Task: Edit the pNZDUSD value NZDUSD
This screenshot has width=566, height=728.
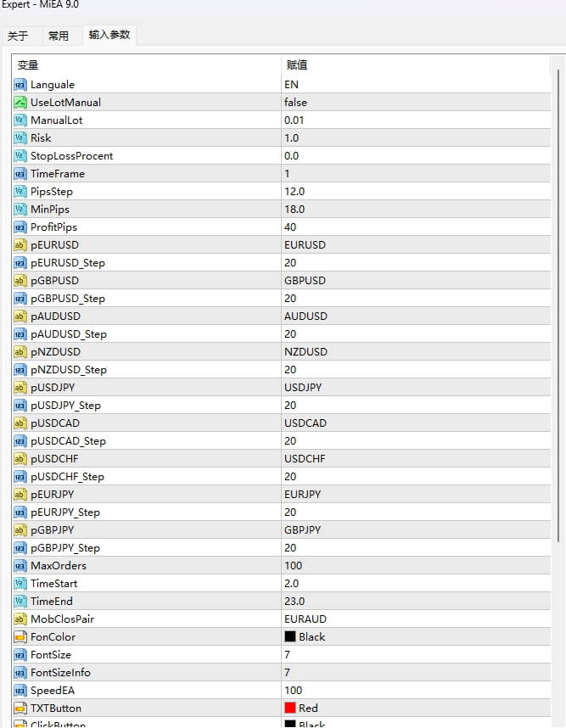Action: [416, 352]
